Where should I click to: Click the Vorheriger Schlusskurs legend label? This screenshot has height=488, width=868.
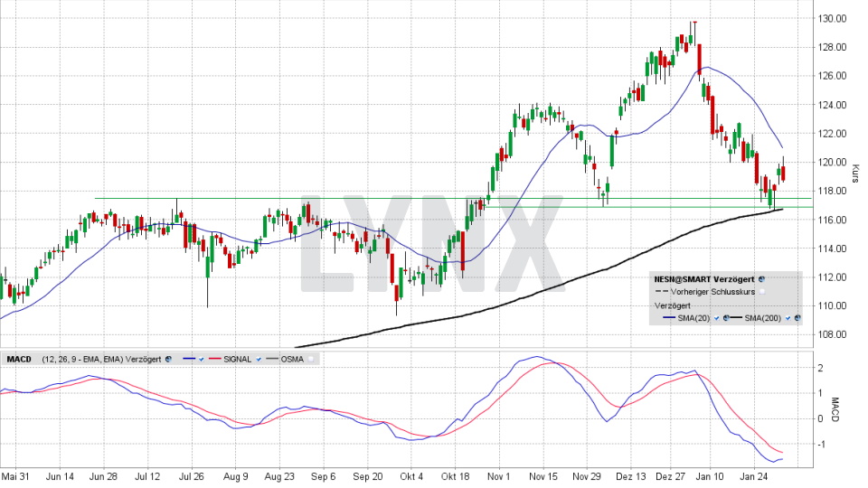point(712,292)
